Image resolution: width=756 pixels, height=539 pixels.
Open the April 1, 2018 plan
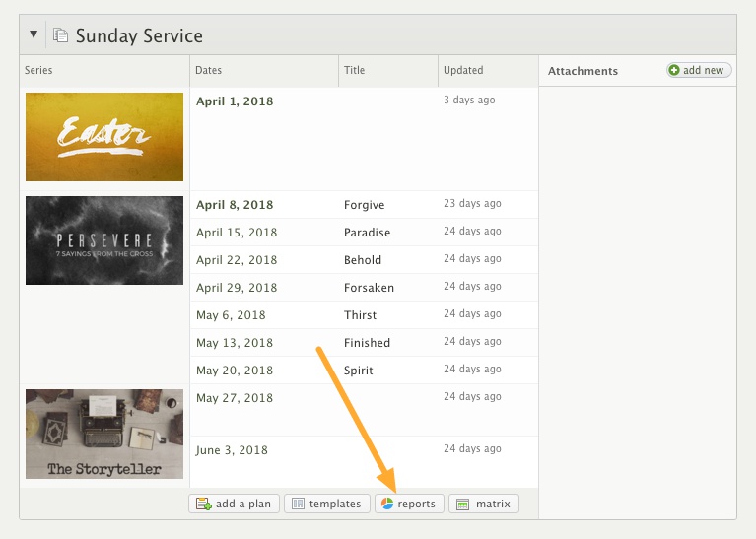[235, 101]
